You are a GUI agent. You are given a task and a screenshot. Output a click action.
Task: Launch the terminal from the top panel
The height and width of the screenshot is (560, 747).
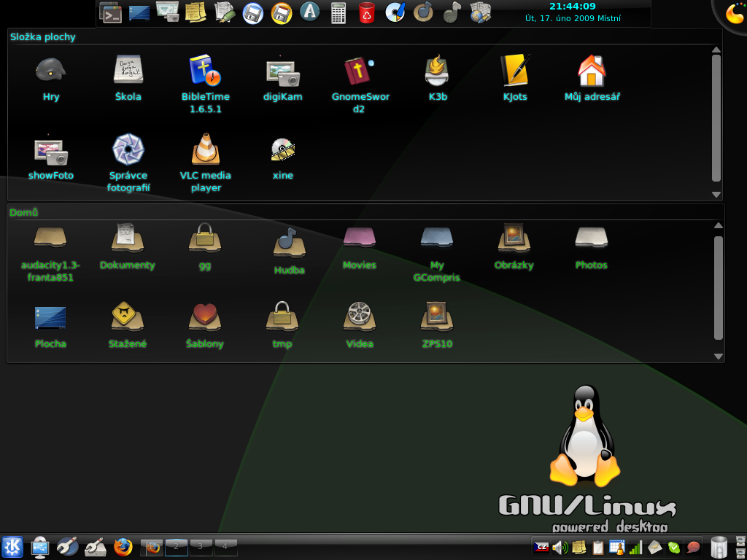[111, 12]
